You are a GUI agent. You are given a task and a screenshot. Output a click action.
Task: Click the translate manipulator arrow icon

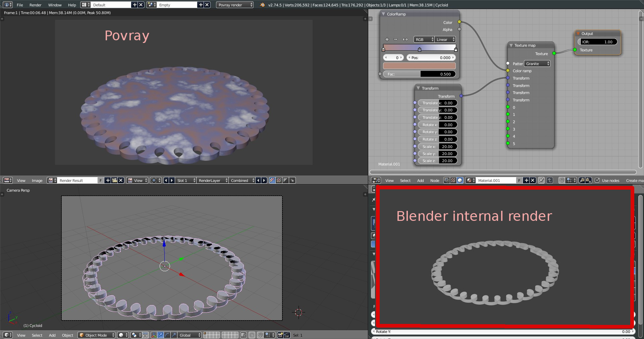tap(160, 335)
